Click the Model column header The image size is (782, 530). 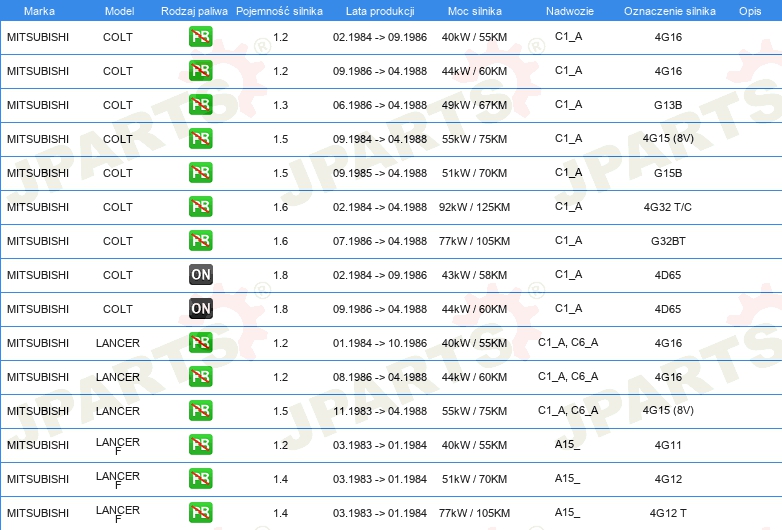(x=119, y=11)
